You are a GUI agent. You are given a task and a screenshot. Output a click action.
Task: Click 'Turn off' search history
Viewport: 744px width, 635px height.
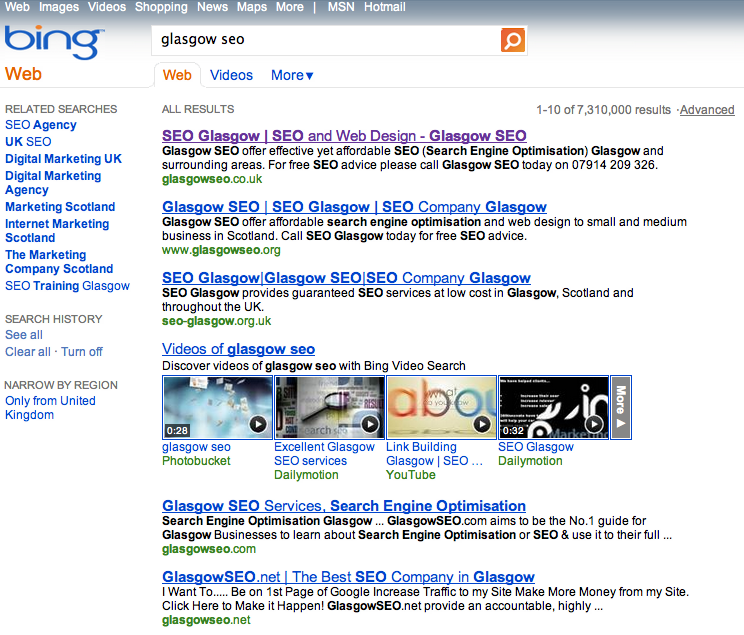click(82, 352)
